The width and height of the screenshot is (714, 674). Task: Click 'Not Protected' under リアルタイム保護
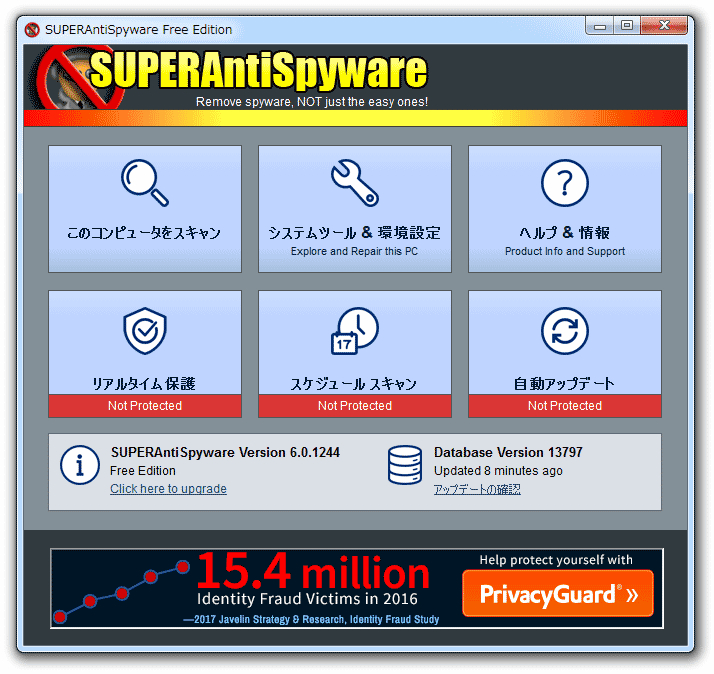145,405
